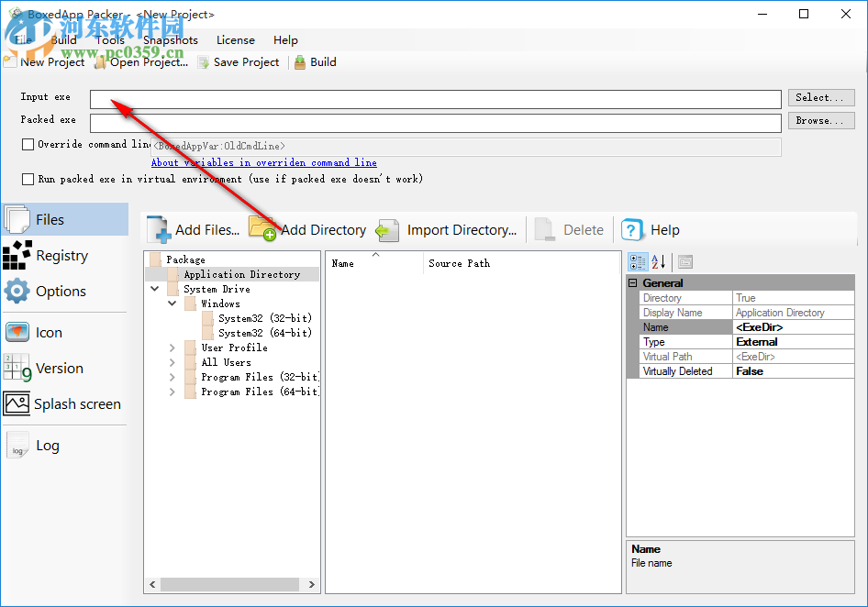868x607 pixels.
Task: Click the Input exe text field
Action: tap(436, 99)
